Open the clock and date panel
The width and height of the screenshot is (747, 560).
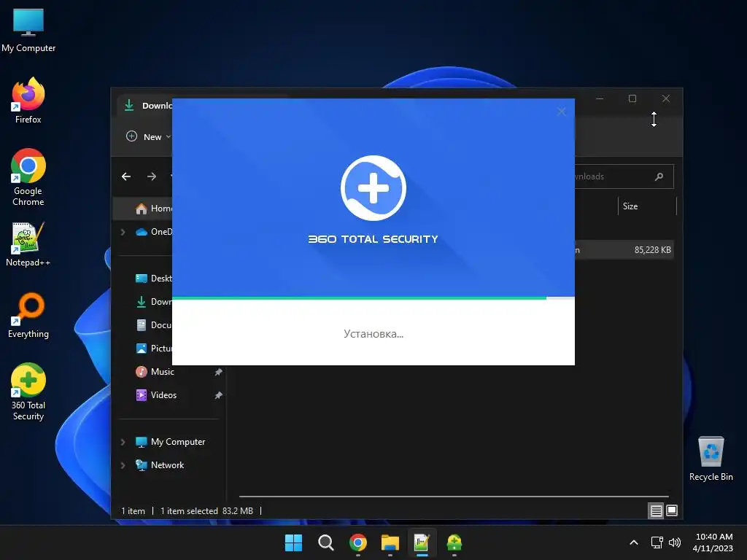(x=713, y=542)
